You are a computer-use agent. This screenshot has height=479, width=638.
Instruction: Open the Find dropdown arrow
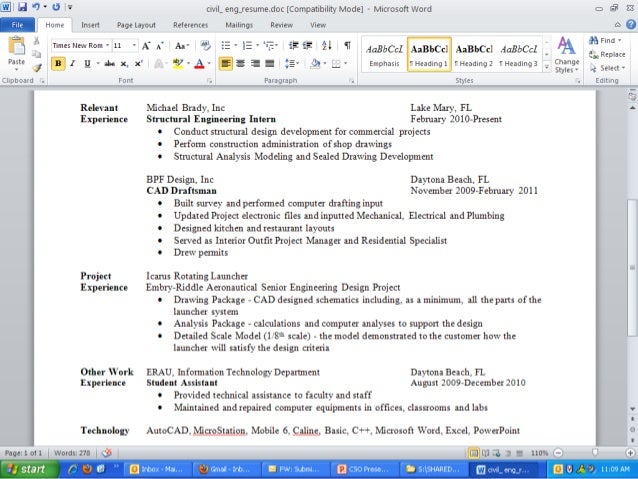coord(620,40)
